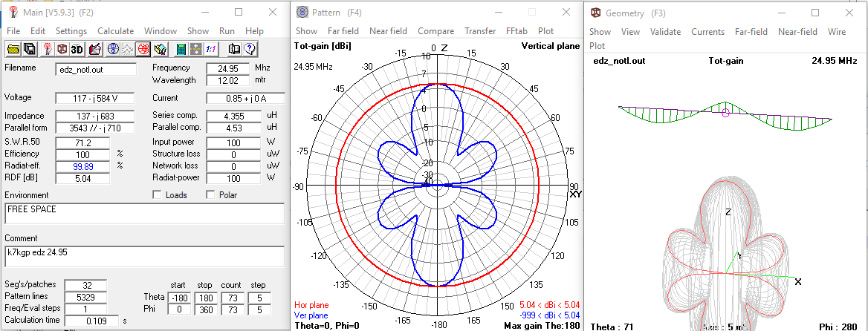Open the manual book icon
The height and width of the screenshot is (331, 868).
click(234, 49)
